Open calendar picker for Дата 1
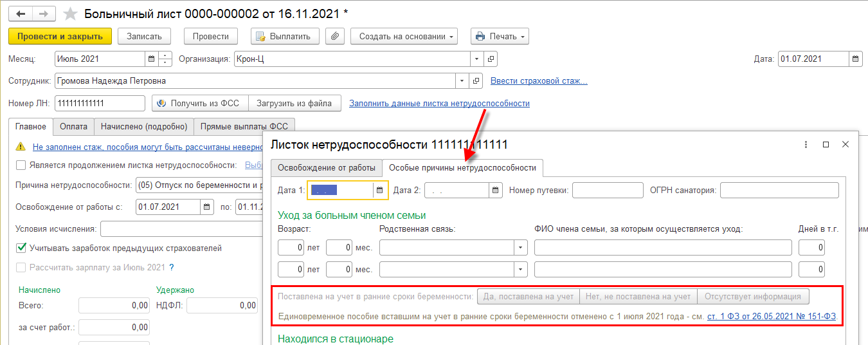Image resolution: width=868 pixels, height=345 pixels. point(380,190)
